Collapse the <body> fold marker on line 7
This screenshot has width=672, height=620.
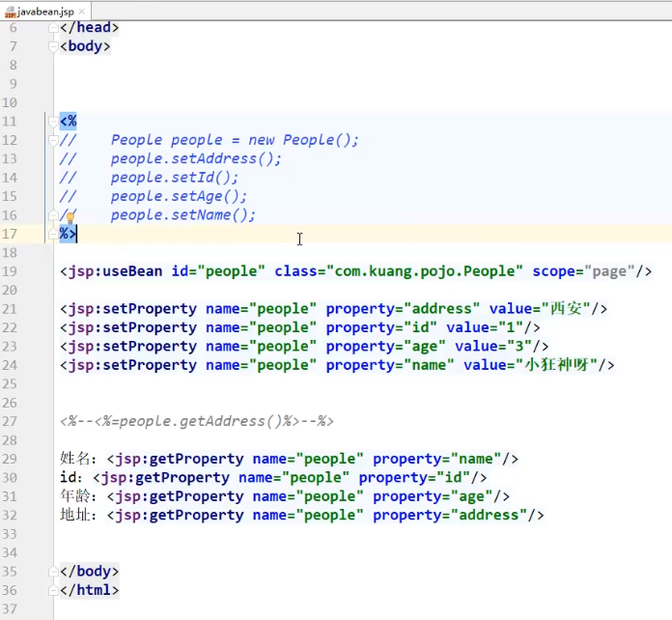pos(53,46)
